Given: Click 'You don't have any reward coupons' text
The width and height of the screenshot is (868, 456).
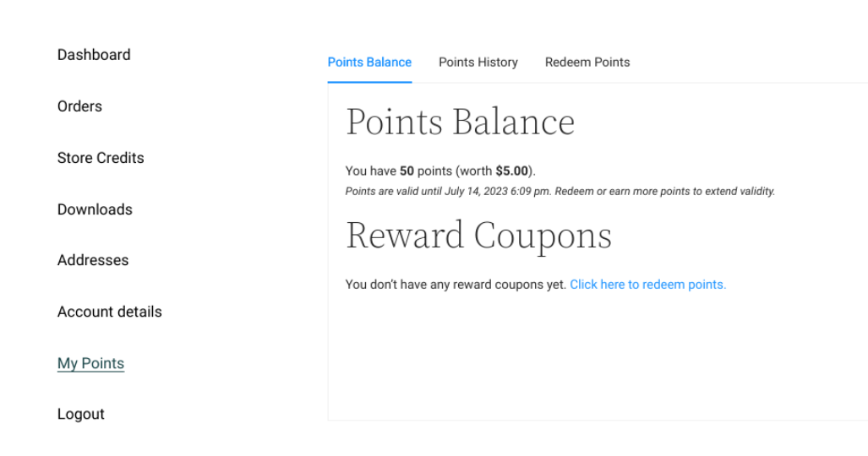Looking at the screenshot, I should [456, 285].
